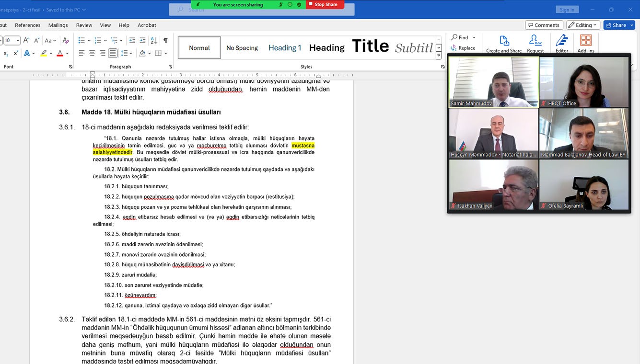This screenshot has height=364, width=640.
Task: Align text right
Action: pyautogui.click(x=102, y=53)
